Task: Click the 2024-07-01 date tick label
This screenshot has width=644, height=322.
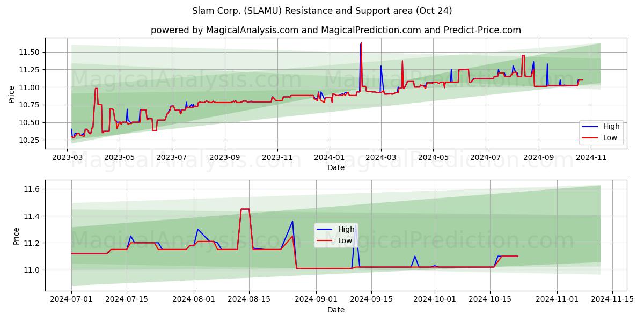Action: [x=71, y=300]
